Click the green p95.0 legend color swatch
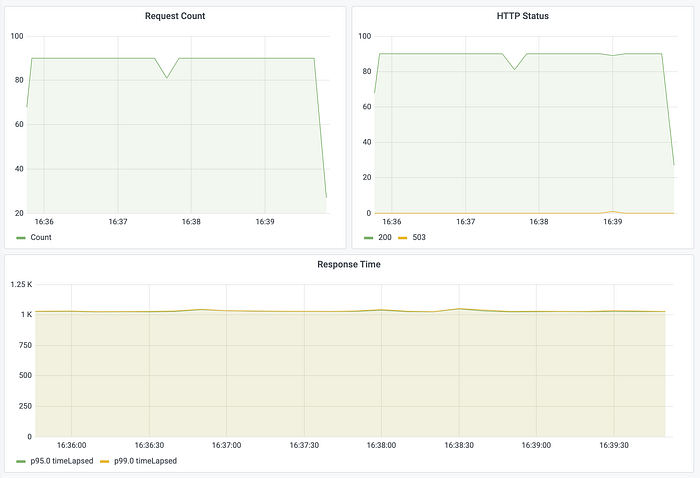Screen dimensions: 700x478 click(x=21, y=461)
